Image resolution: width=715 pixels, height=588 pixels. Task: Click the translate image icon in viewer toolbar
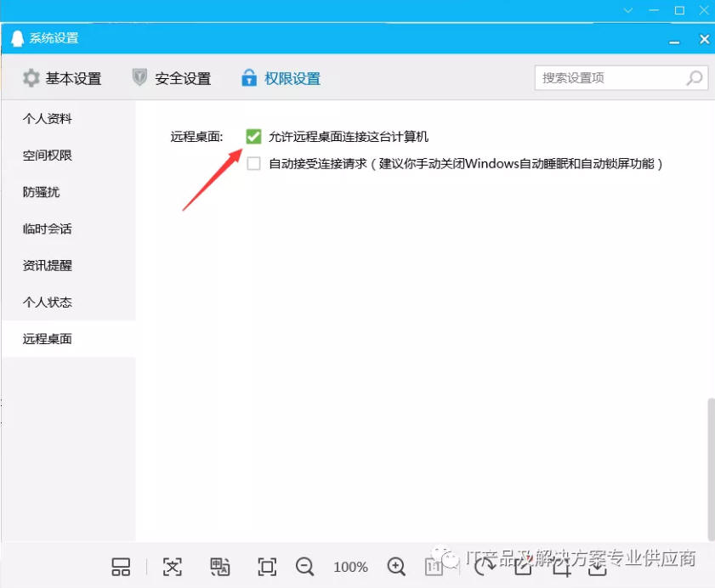pyautogui.click(x=220, y=567)
